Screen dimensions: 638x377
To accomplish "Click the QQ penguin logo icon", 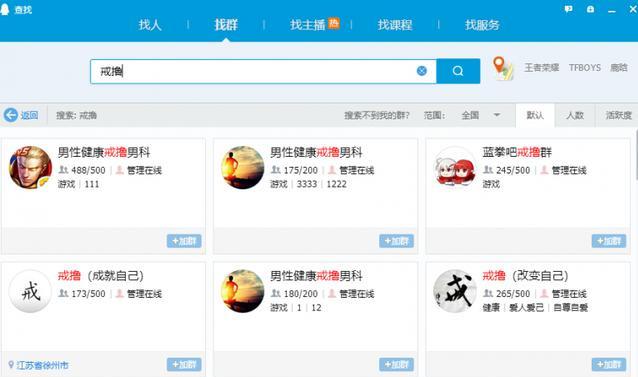I will [5, 9].
